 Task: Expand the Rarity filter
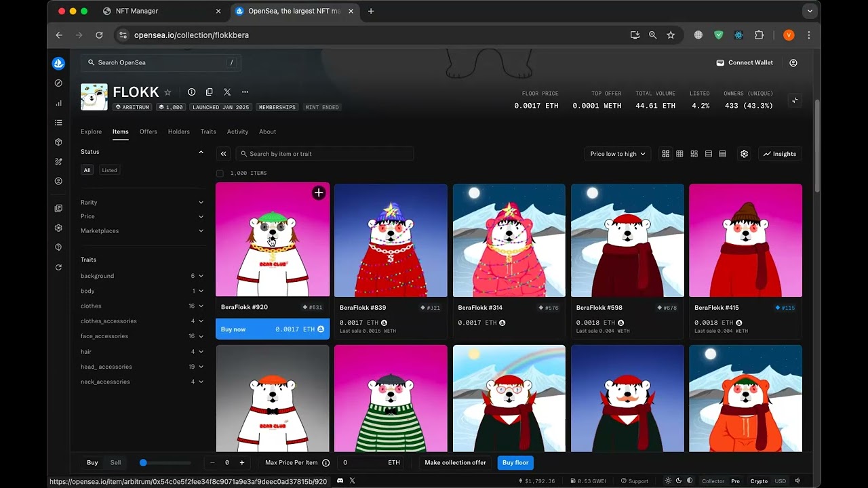click(x=142, y=202)
